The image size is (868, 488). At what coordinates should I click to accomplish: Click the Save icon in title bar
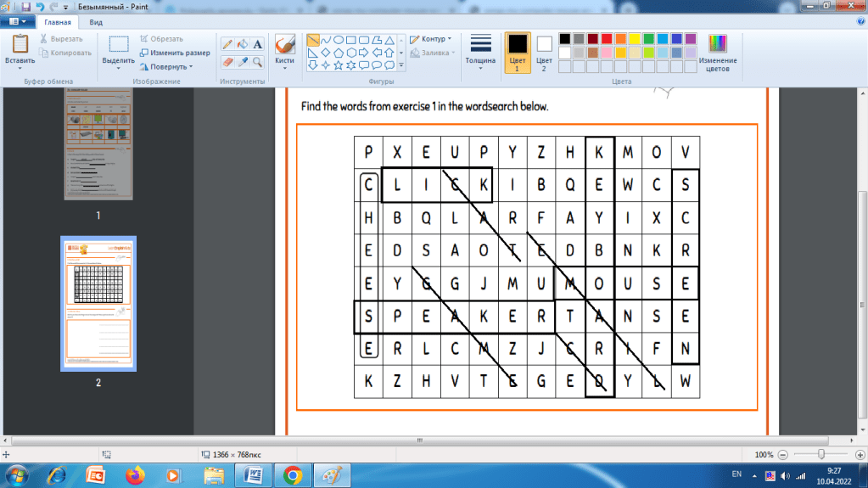click(x=26, y=7)
